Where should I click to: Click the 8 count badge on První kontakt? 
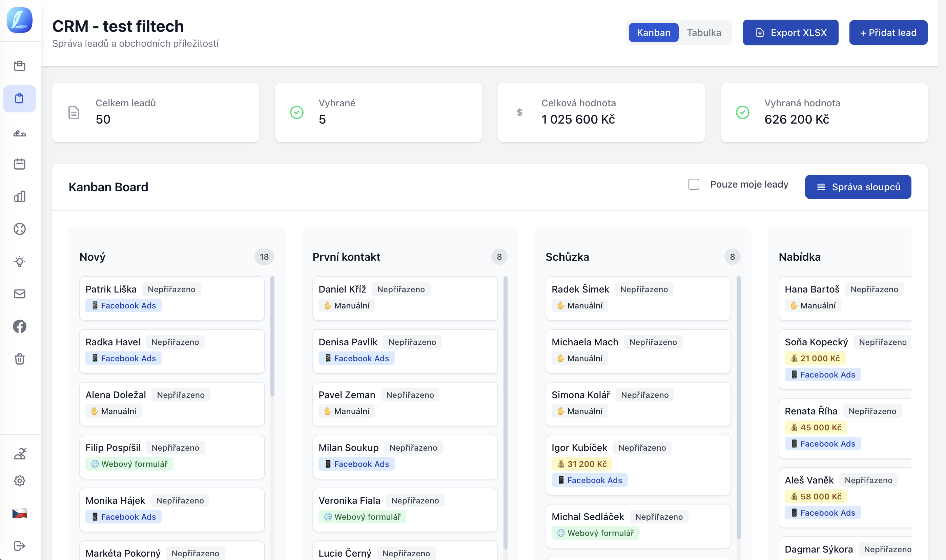pos(499,257)
